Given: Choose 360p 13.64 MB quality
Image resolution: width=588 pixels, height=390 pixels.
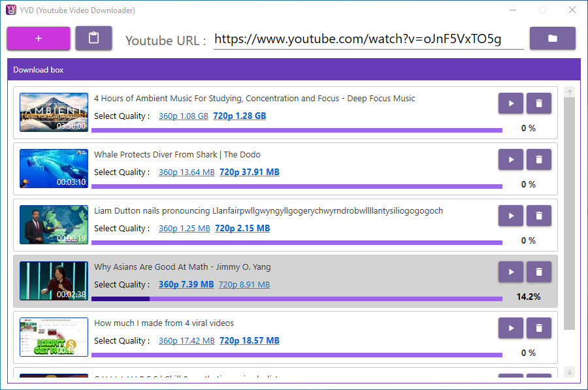Looking at the screenshot, I should point(187,172).
